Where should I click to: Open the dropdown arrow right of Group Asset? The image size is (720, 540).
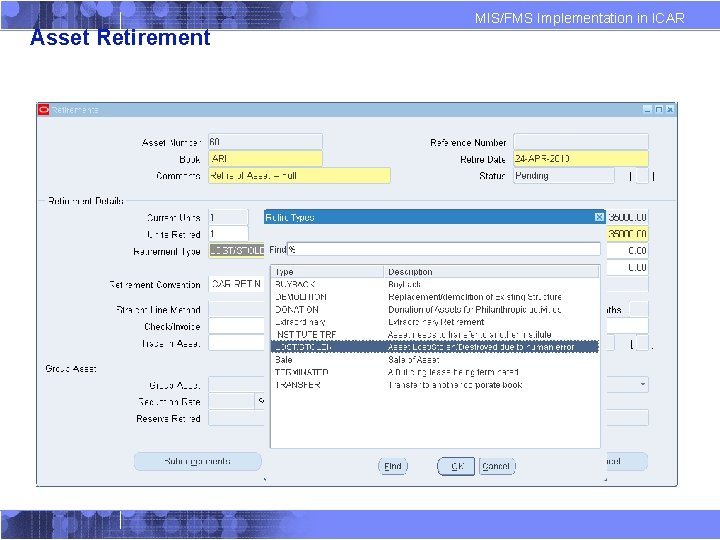(642, 384)
